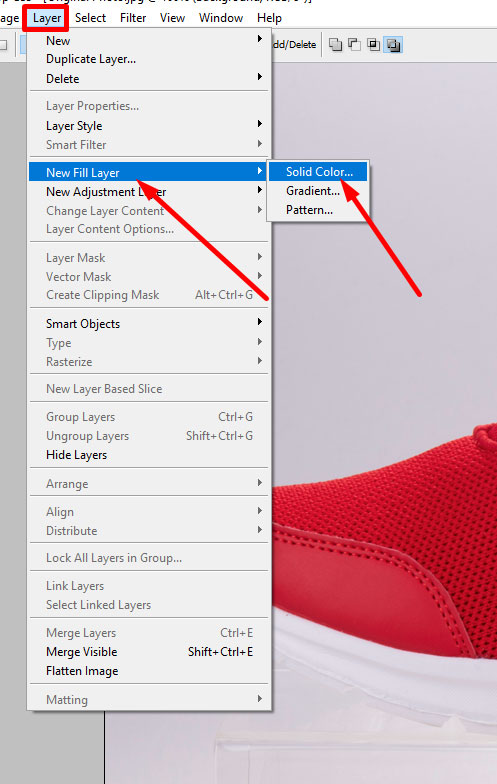
Task: Click the Align menu entry
Action: pyautogui.click(x=149, y=512)
